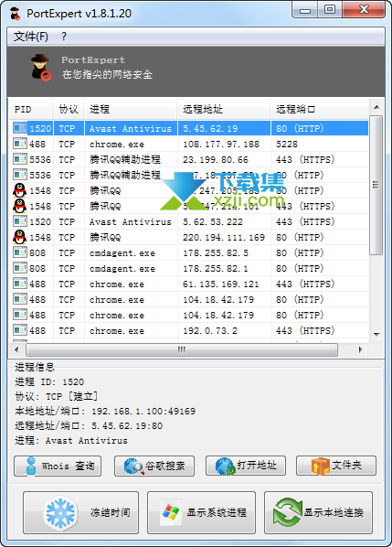Click the 文件夹 button
Screen dimensions: 392x547
[336, 466]
